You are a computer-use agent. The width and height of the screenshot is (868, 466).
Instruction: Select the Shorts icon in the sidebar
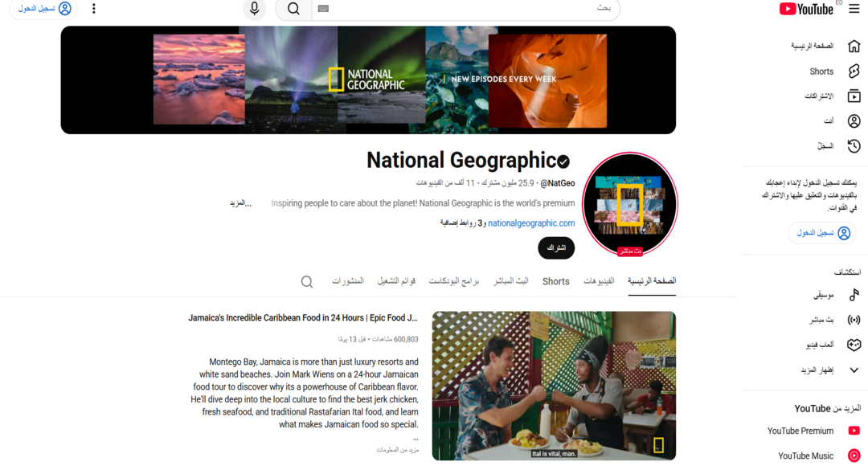pyautogui.click(x=854, y=71)
